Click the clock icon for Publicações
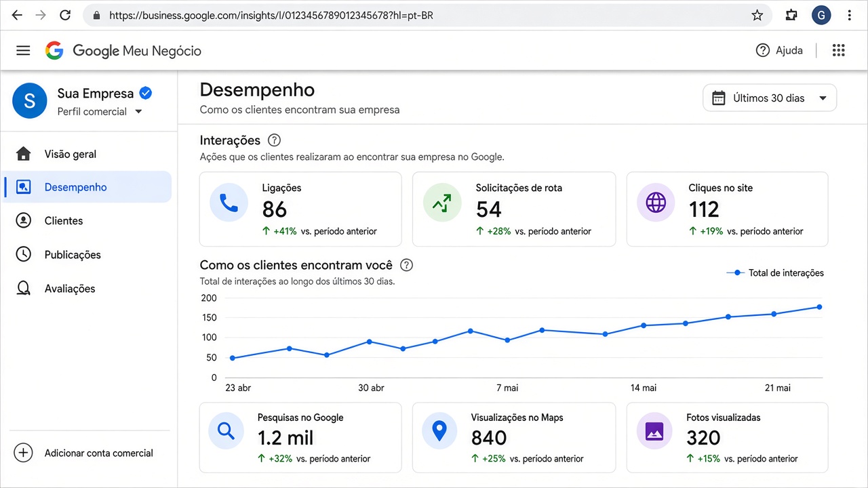 pos(24,254)
